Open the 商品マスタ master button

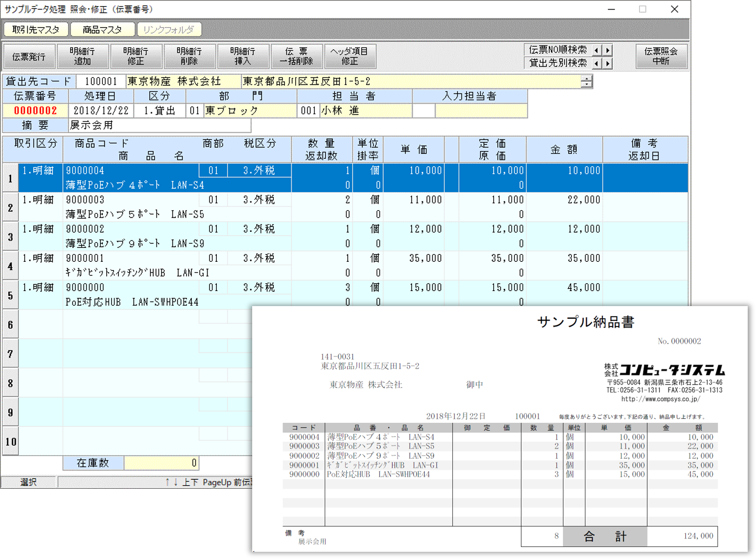click(102, 29)
